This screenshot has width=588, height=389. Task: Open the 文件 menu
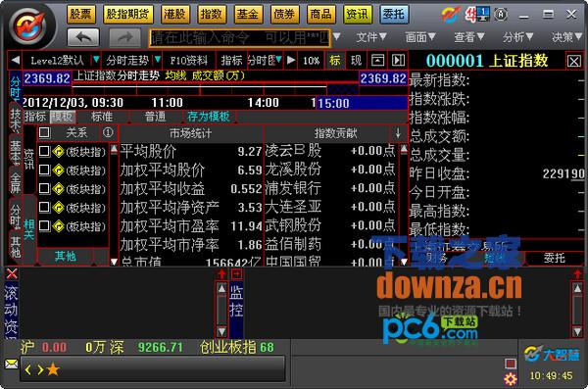(x=370, y=37)
